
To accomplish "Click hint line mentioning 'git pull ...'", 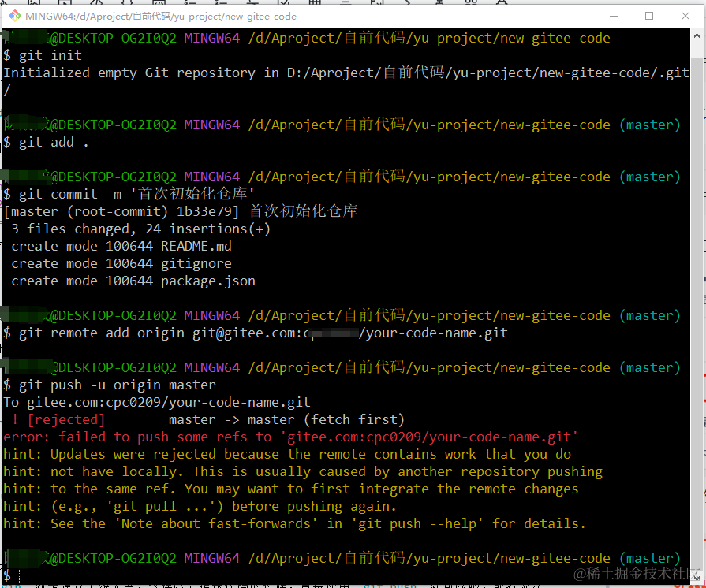I will coord(200,507).
